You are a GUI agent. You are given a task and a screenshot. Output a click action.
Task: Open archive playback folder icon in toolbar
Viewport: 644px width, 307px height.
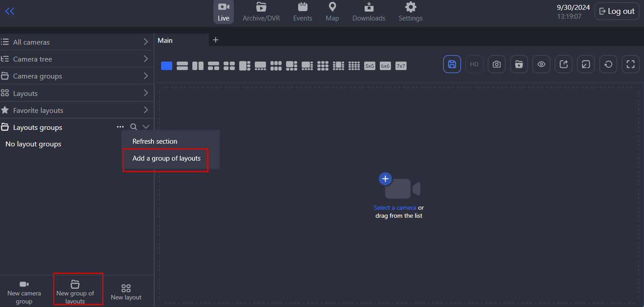tap(519, 64)
